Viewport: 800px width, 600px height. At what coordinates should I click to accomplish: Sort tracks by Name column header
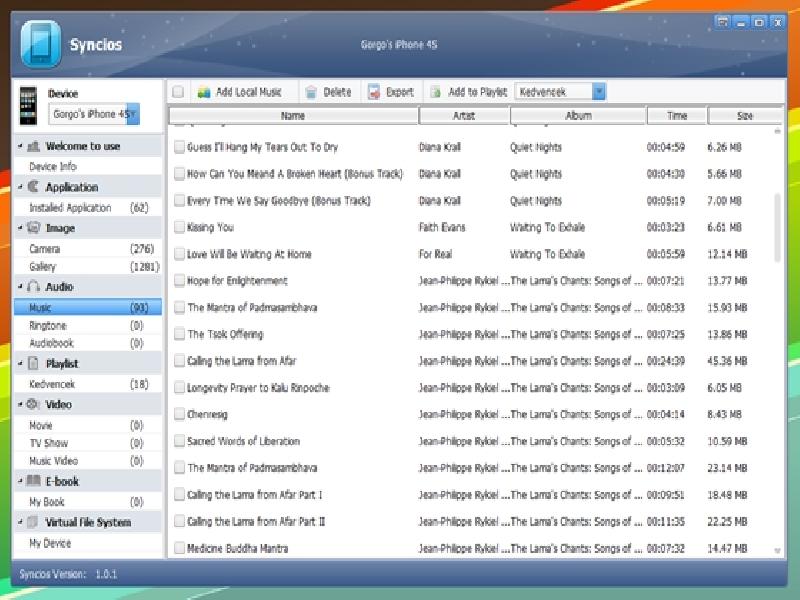293,116
